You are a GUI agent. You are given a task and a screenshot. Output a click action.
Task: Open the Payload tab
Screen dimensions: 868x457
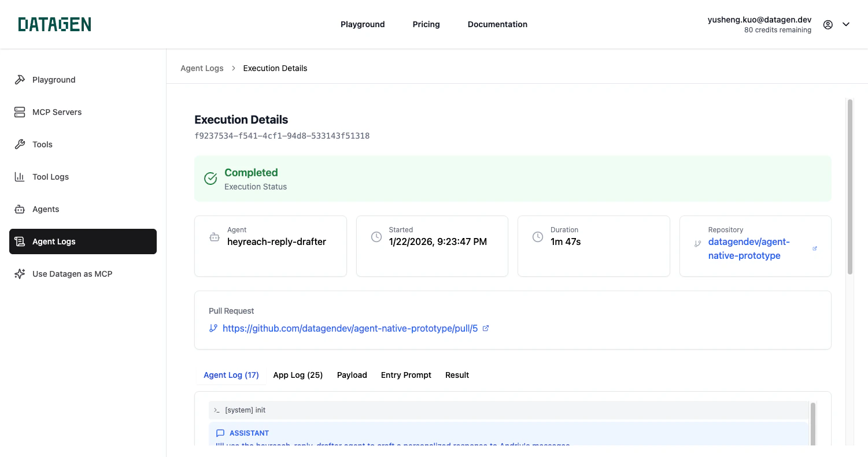point(352,375)
